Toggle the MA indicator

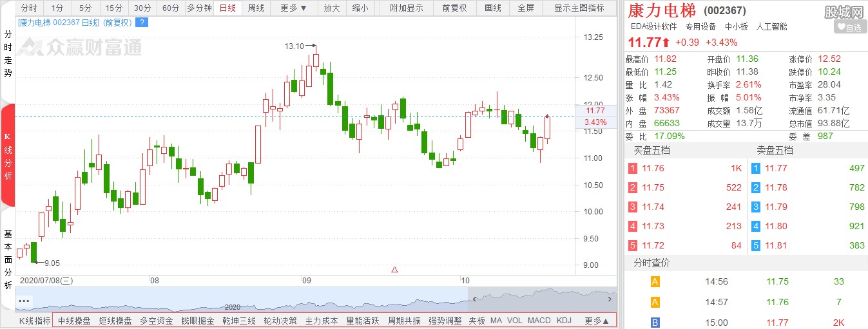tap(496, 321)
